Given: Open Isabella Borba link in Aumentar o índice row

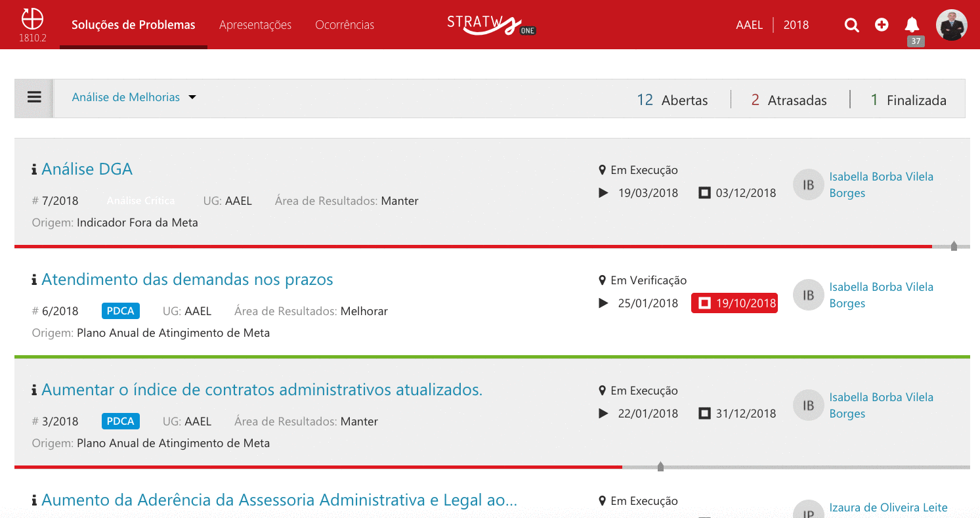Looking at the screenshot, I should click(881, 405).
